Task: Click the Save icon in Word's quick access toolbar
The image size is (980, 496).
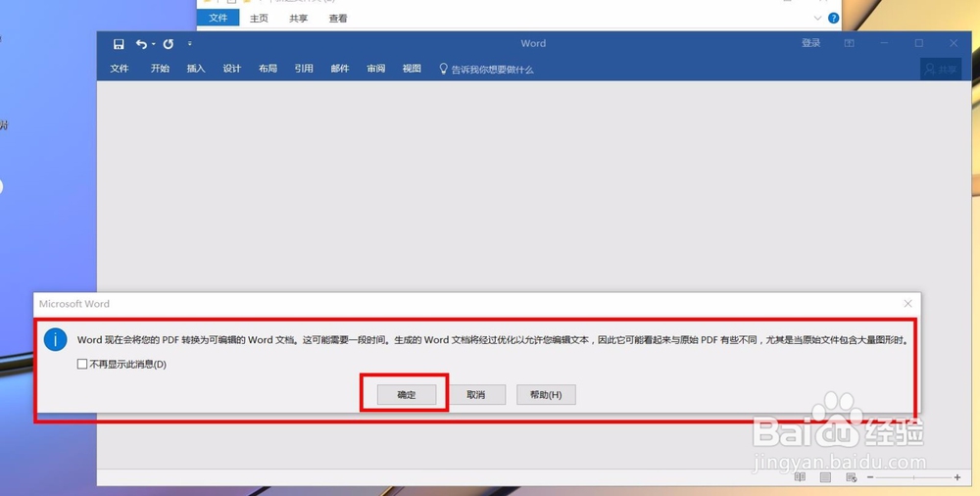Action: tap(119, 44)
